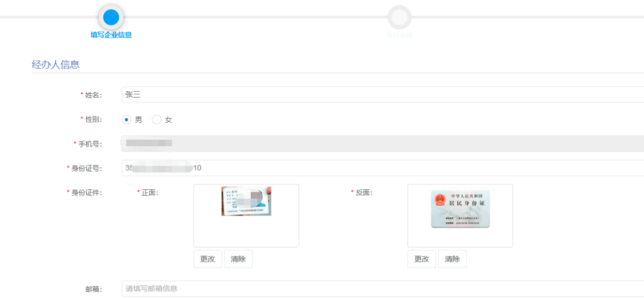Click the 身份证件 field label
The height and width of the screenshot is (299, 644).
pyautogui.click(x=87, y=193)
